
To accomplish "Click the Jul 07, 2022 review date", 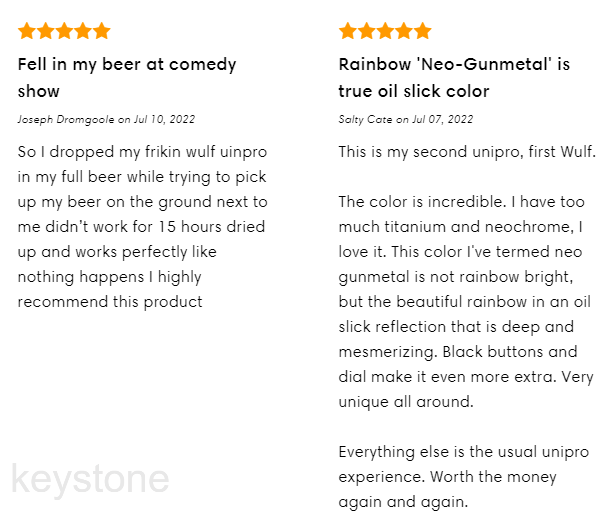I will [x=443, y=119].
